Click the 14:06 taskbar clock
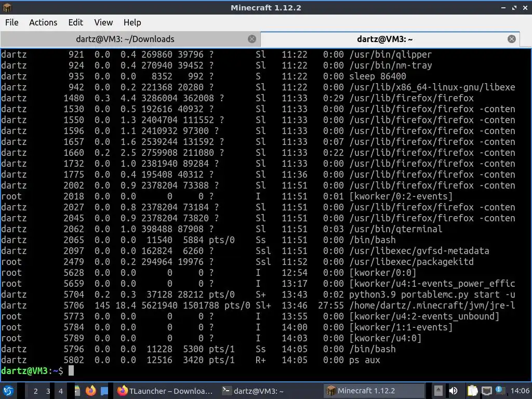This screenshot has width=532, height=399. point(520,391)
